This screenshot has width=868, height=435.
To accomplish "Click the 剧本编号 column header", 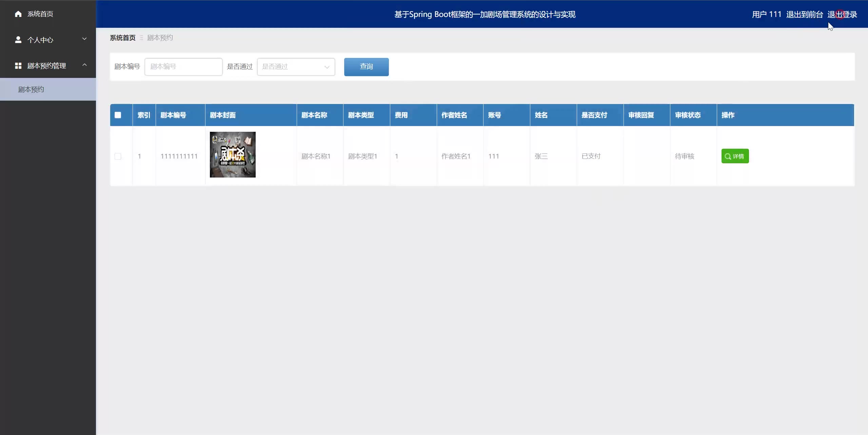I will pyautogui.click(x=173, y=115).
